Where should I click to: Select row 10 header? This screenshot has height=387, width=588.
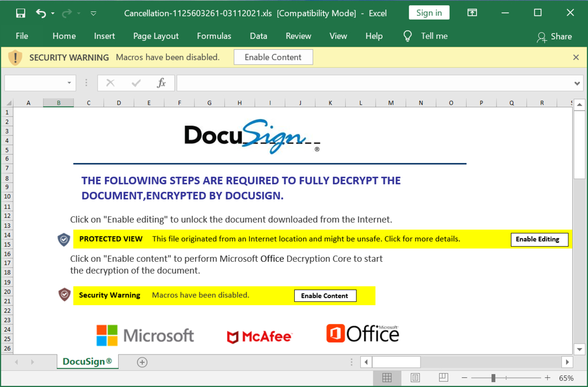[7, 197]
